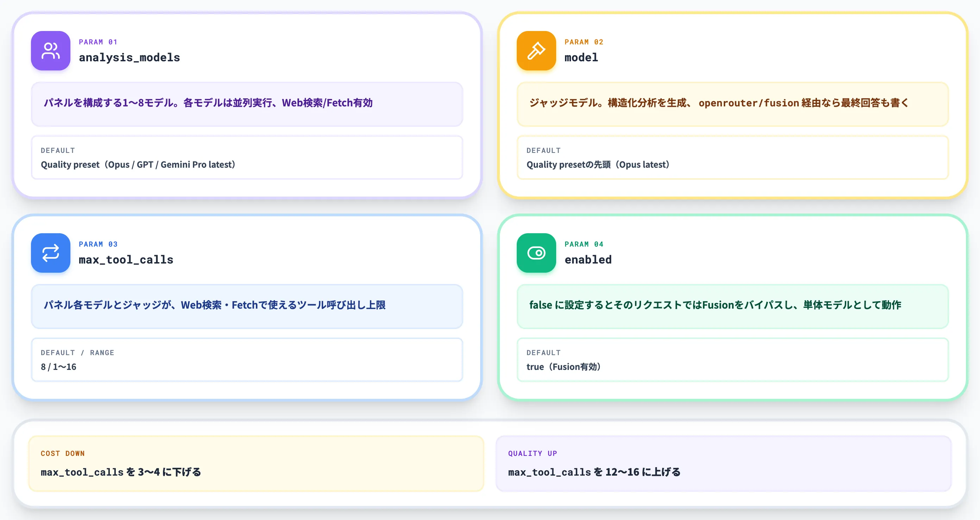Click the false に設定すると description text
The image size is (980, 520).
click(x=715, y=305)
